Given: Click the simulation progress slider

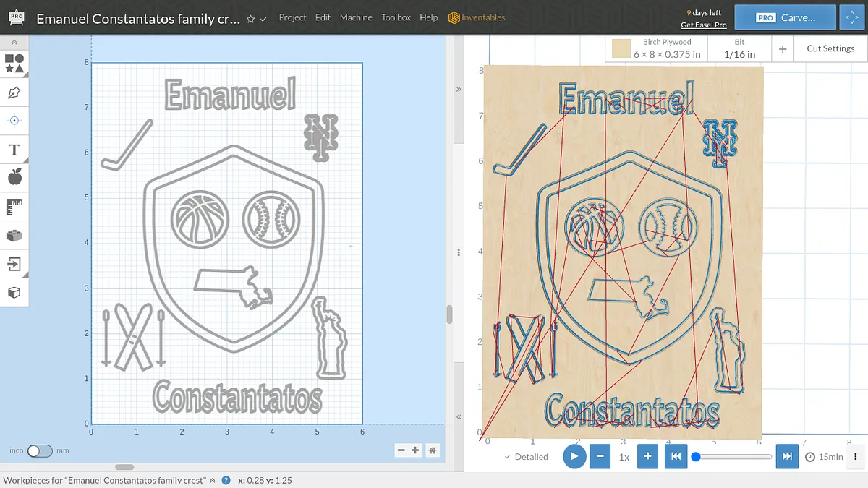Looking at the screenshot, I should pos(733,457).
